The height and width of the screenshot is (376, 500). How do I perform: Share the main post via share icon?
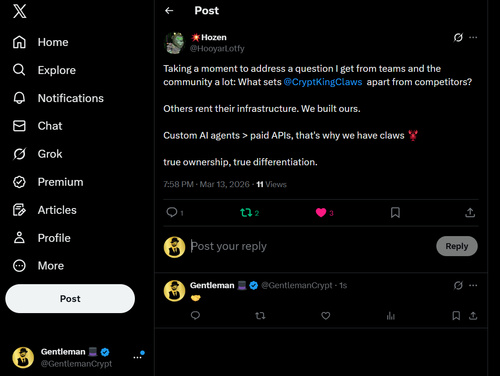point(470,213)
